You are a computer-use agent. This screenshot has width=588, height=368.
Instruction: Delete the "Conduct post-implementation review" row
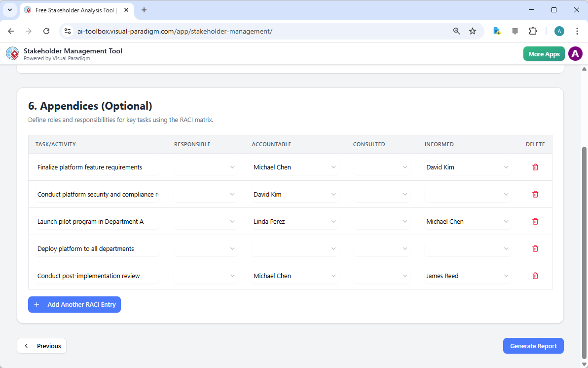pos(535,276)
